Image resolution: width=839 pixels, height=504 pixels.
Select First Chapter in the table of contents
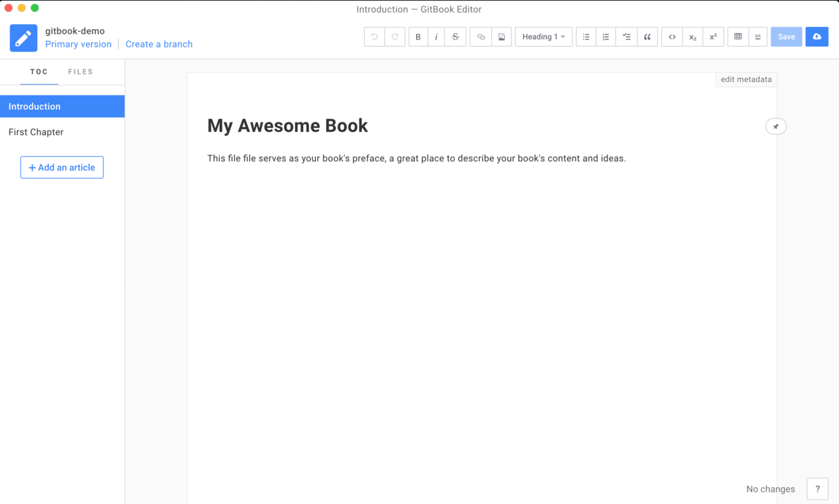[36, 132]
